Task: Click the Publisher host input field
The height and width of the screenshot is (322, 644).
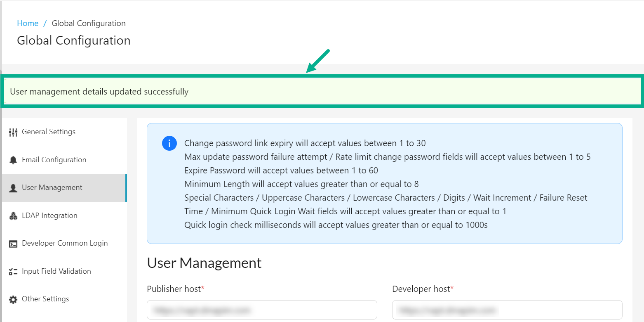Action: click(x=261, y=310)
